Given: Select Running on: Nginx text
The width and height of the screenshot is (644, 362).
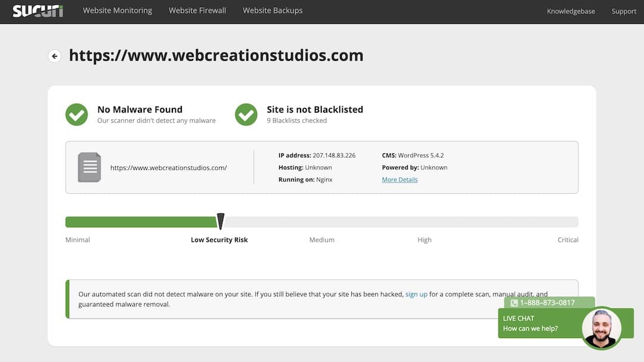Looking at the screenshot, I should [x=305, y=180].
